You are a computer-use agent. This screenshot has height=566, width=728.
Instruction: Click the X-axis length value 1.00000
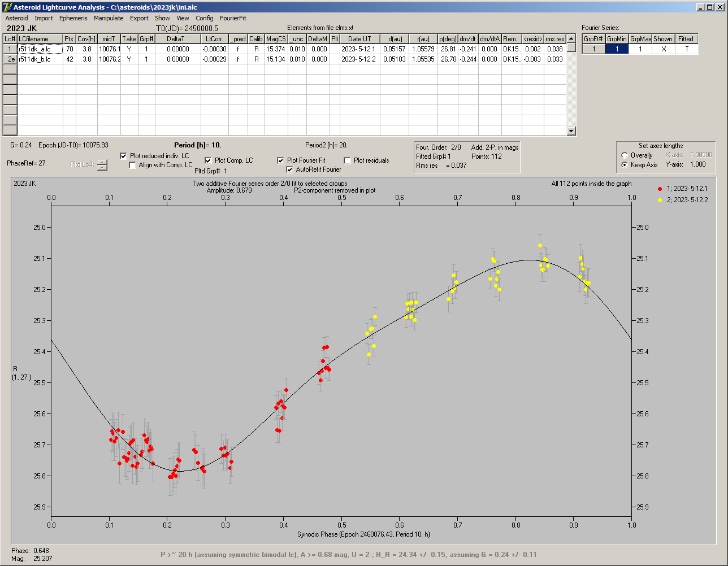pos(701,155)
